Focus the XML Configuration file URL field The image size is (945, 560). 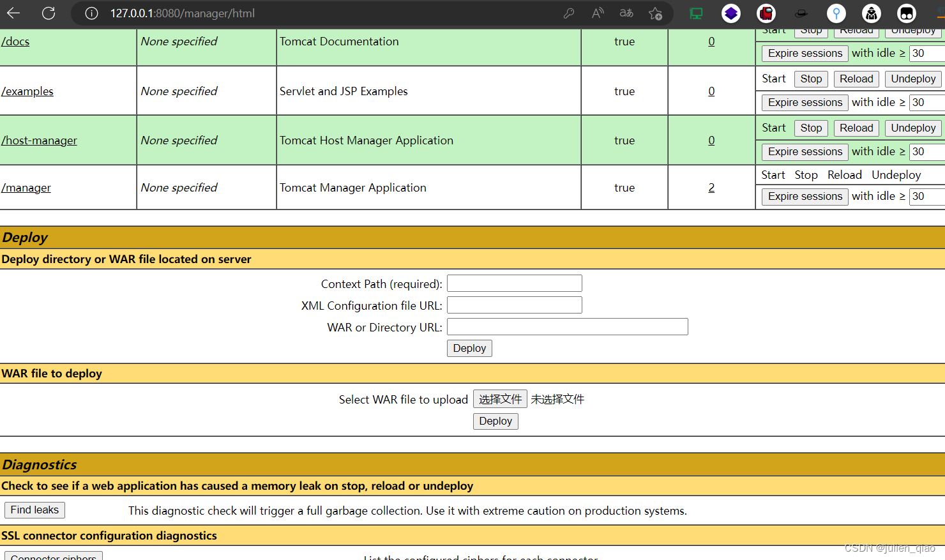coord(515,305)
